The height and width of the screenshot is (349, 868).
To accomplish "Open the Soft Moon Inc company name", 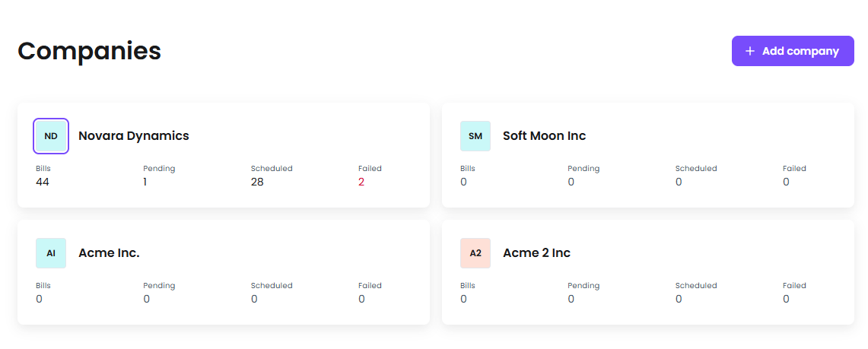I will pos(544,136).
